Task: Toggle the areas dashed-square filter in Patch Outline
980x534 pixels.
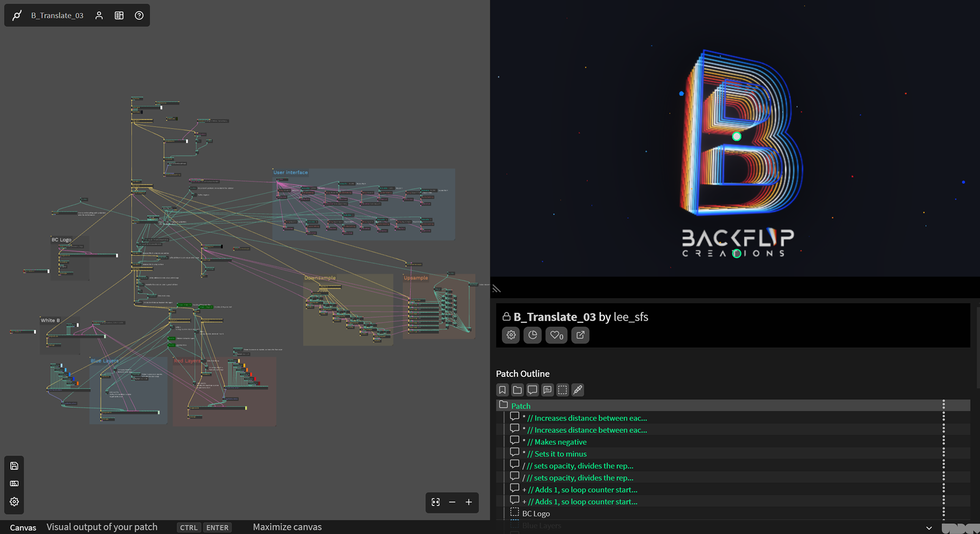Action: (562, 390)
